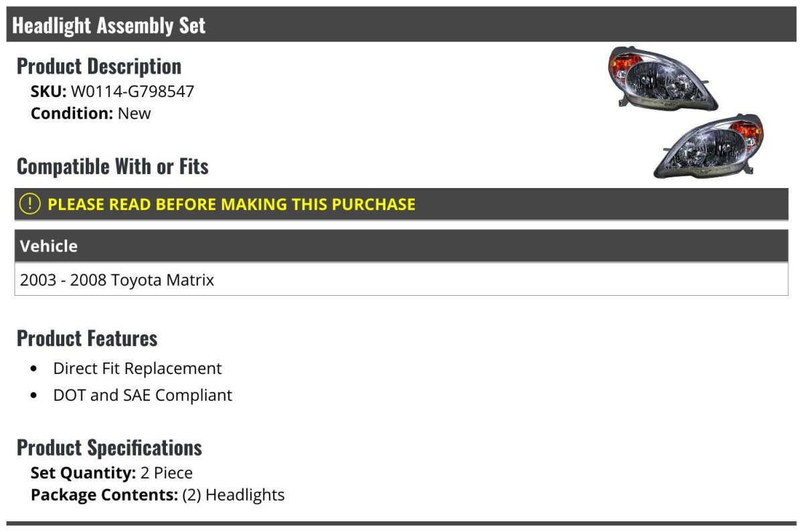This screenshot has height=532, width=803.
Task: Click the Product Description heading
Action: click(99, 66)
